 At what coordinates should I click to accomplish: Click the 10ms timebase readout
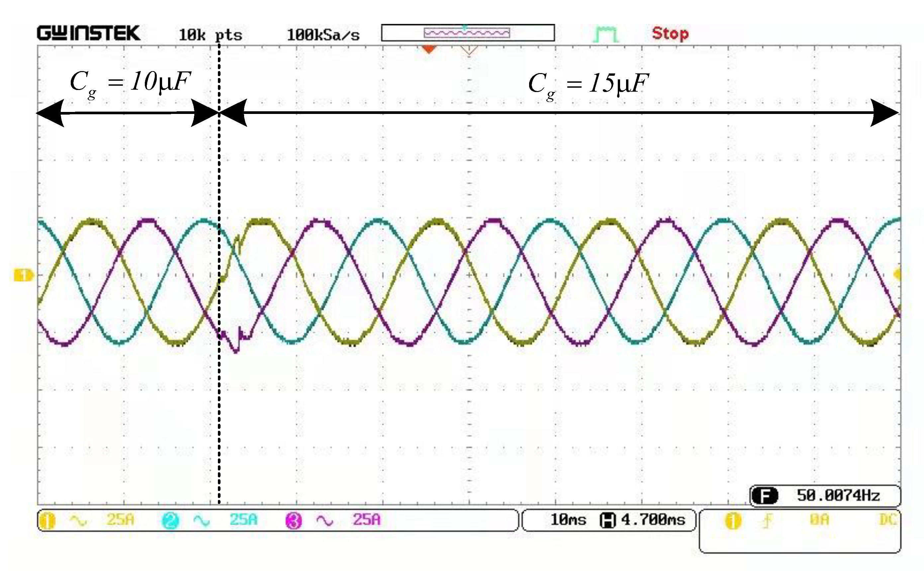[568, 520]
